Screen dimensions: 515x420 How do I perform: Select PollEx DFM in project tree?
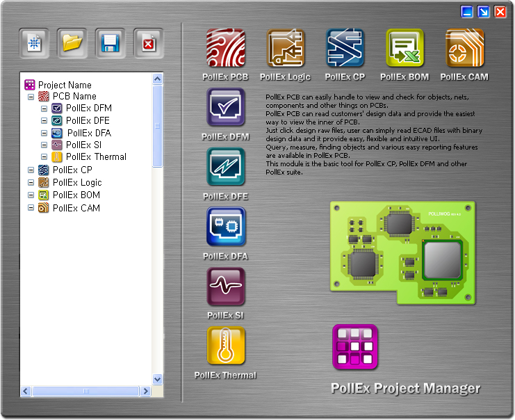[89, 108]
